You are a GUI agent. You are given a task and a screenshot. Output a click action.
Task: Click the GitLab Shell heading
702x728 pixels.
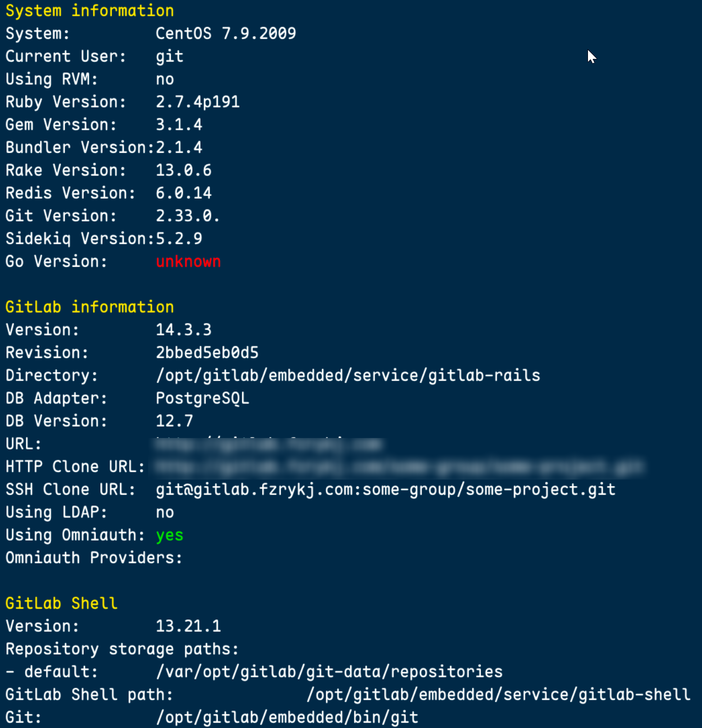coord(62,603)
